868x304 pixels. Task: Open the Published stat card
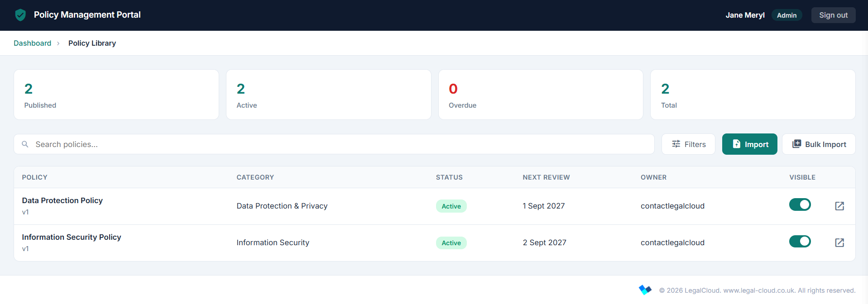(x=116, y=95)
